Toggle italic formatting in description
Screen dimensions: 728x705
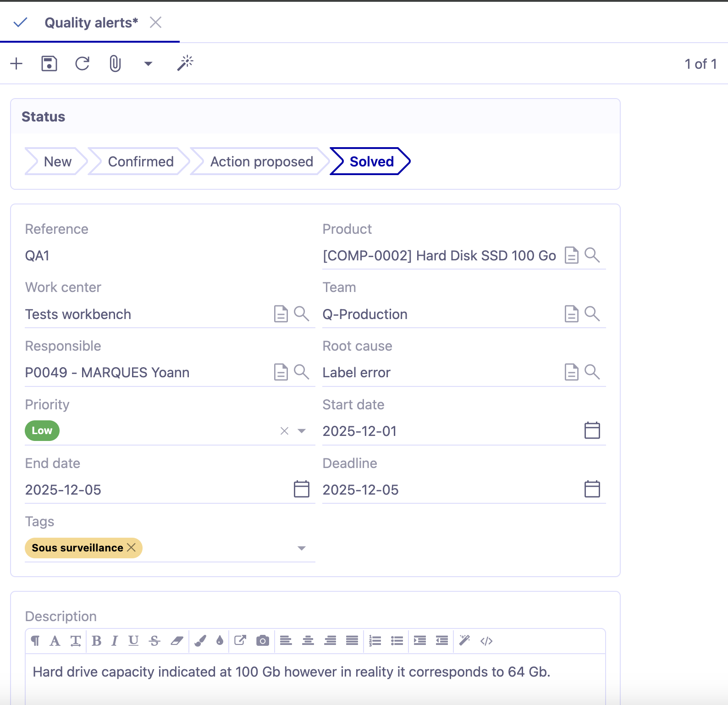[x=115, y=641]
